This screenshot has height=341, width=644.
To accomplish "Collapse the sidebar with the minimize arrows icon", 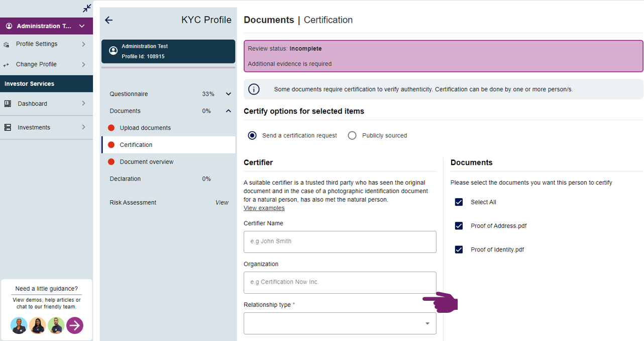I will pyautogui.click(x=87, y=8).
